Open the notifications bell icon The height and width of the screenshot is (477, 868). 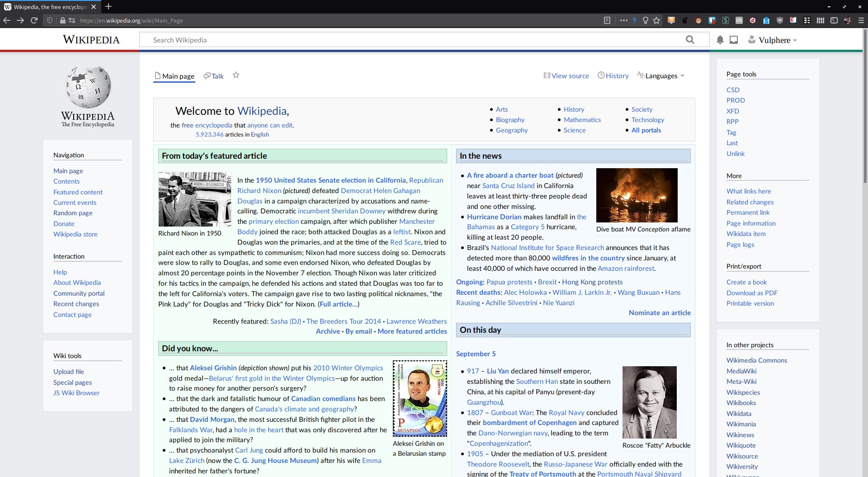(x=720, y=40)
